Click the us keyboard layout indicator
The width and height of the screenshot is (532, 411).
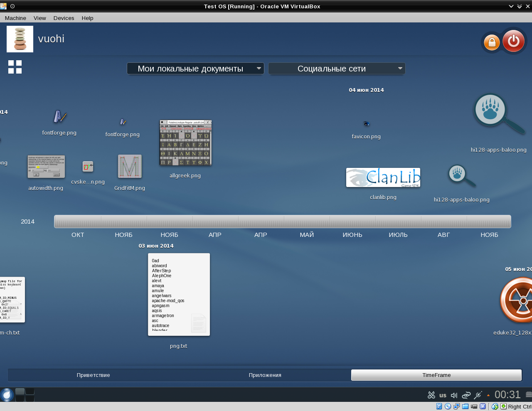(x=443, y=395)
